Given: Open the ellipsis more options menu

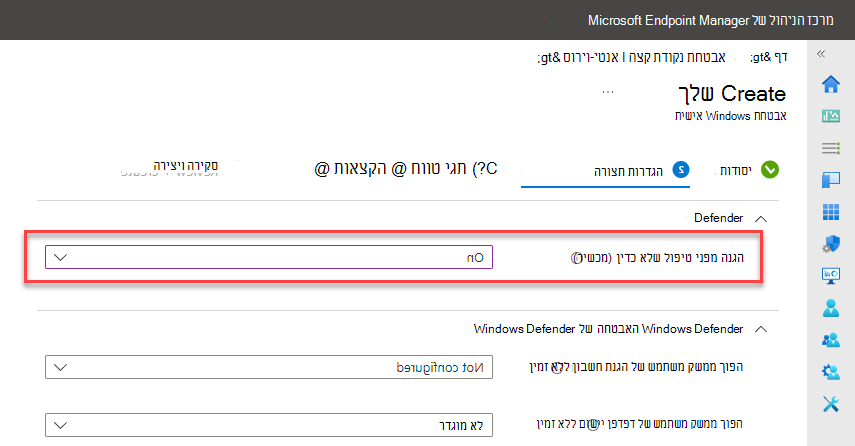Looking at the screenshot, I should 607,92.
